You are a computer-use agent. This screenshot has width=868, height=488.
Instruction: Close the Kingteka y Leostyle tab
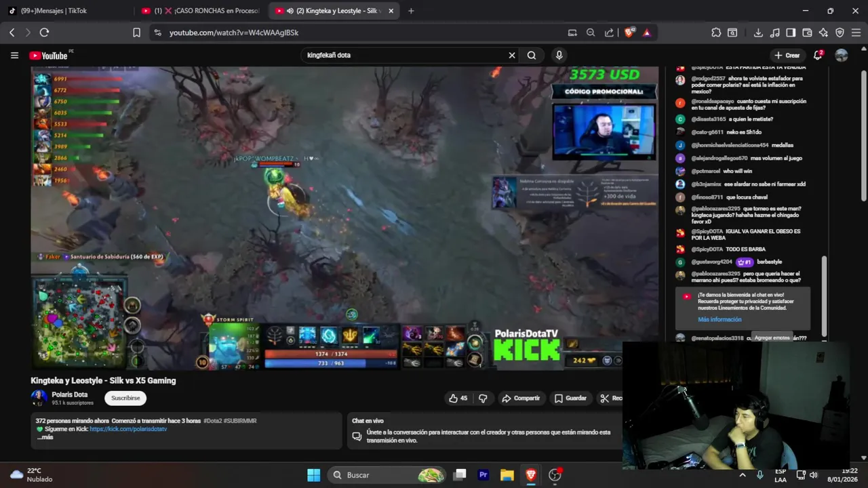(391, 11)
